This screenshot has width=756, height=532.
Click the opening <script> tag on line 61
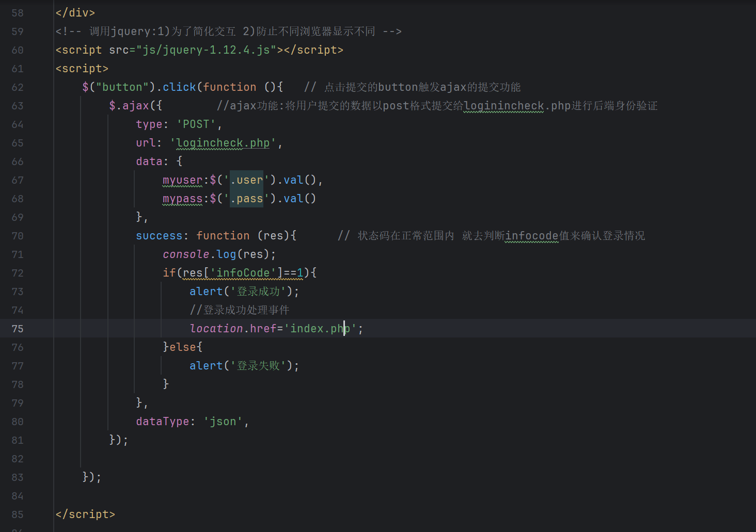tap(82, 69)
